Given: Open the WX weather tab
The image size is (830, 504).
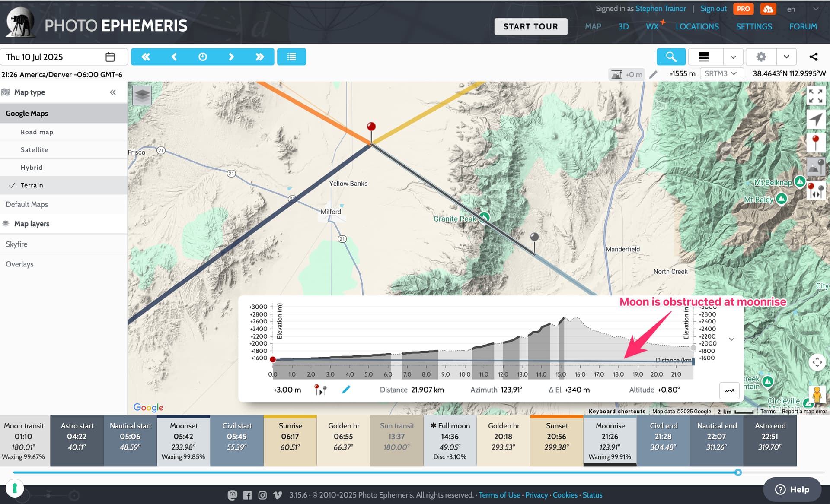Looking at the screenshot, I should pos(653,26).
